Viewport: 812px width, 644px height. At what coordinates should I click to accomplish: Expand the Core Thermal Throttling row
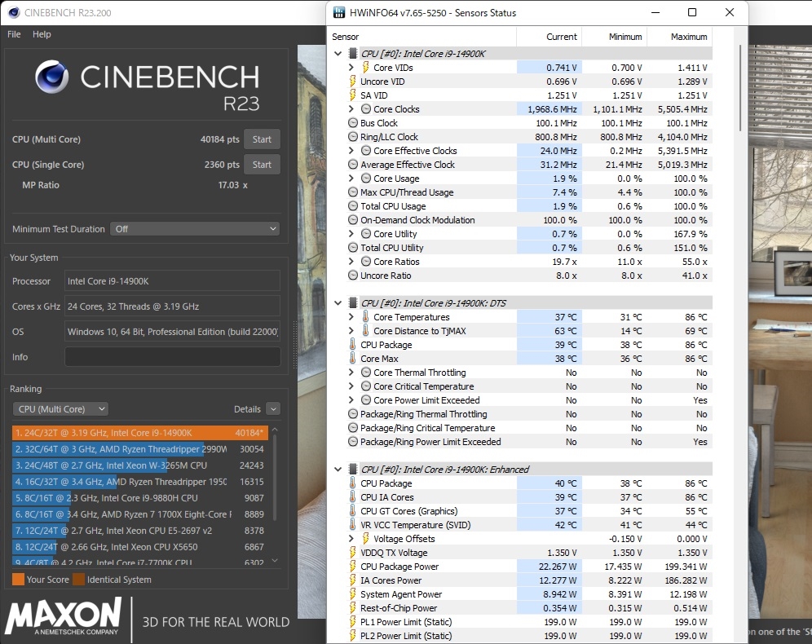tap(351, 373)
